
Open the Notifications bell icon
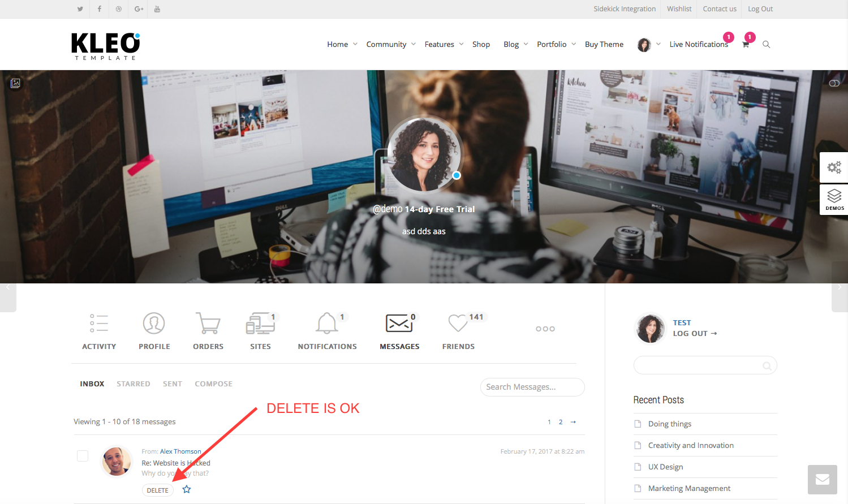click(327, 323)
